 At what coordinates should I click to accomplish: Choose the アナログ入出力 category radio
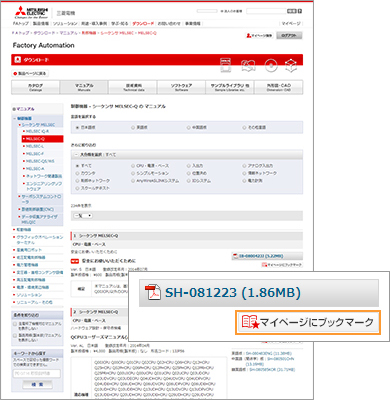[x=244, y=166]
